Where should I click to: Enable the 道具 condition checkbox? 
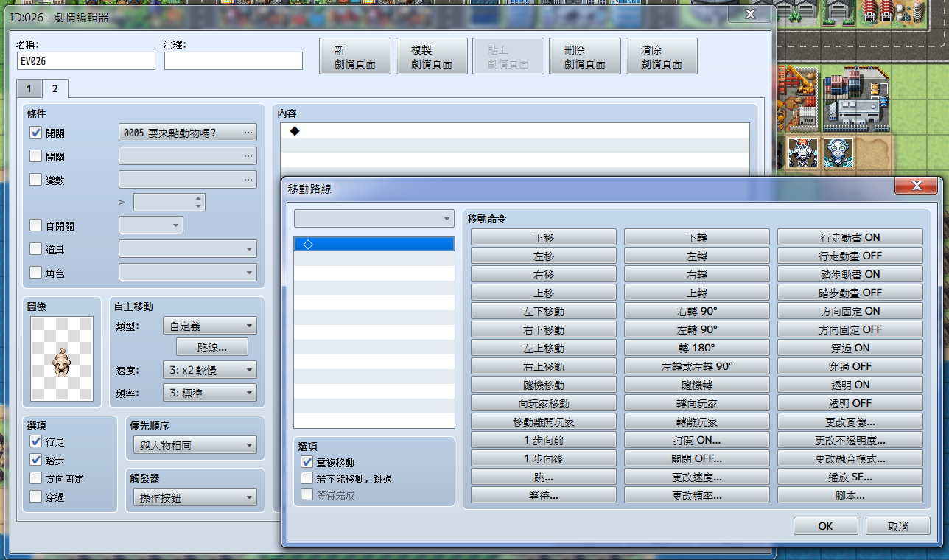pos(35,249)
